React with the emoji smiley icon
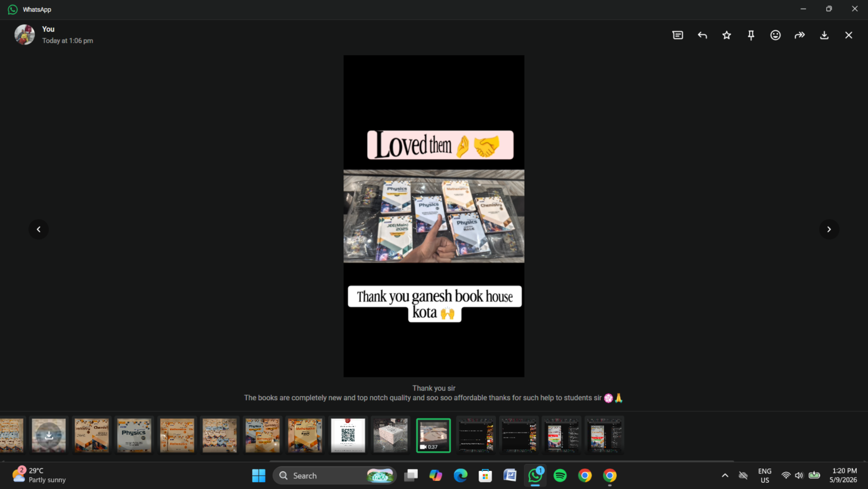The height and width of the screenshot is (489, 868). point(776,35)
